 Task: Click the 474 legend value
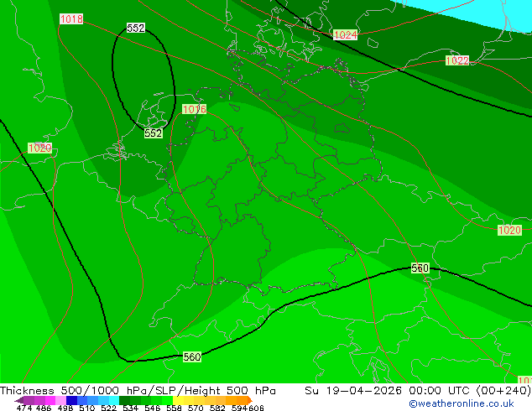click(24, 408)
